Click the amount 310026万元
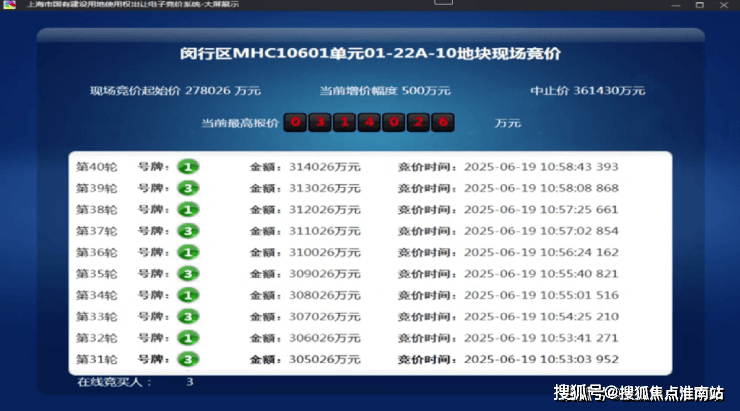The width and height of the screenshot is (740, 411). click(325, 252)
